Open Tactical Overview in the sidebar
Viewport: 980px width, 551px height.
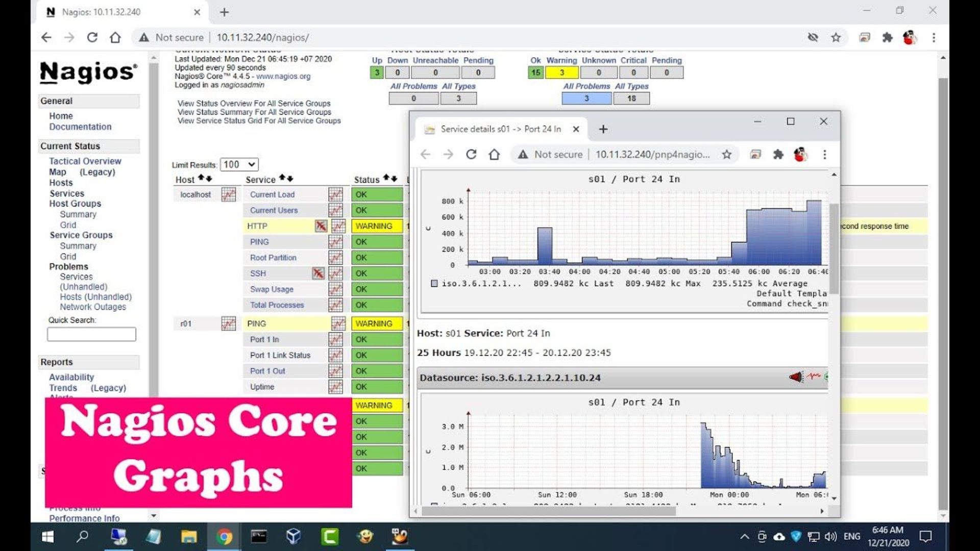click(85, 161)
